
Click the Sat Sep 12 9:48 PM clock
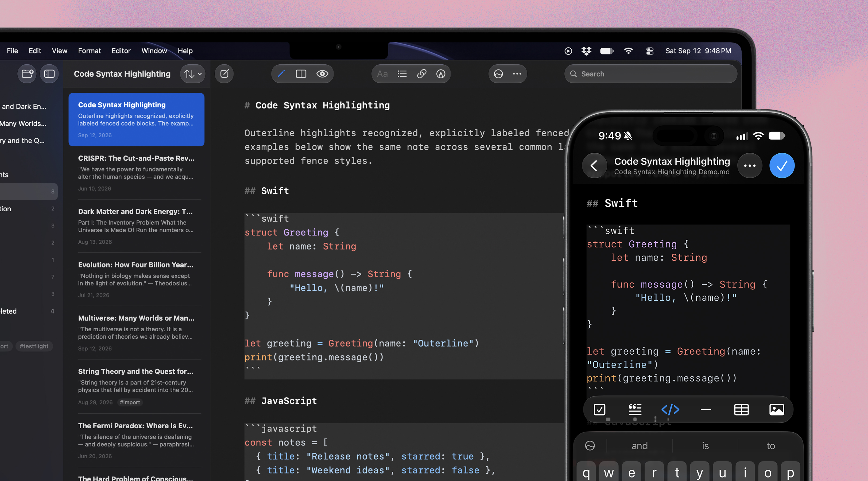(698, 51)
